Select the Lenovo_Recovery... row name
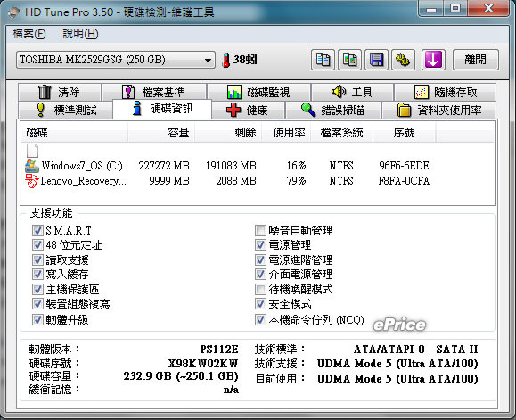 (83, 181)
